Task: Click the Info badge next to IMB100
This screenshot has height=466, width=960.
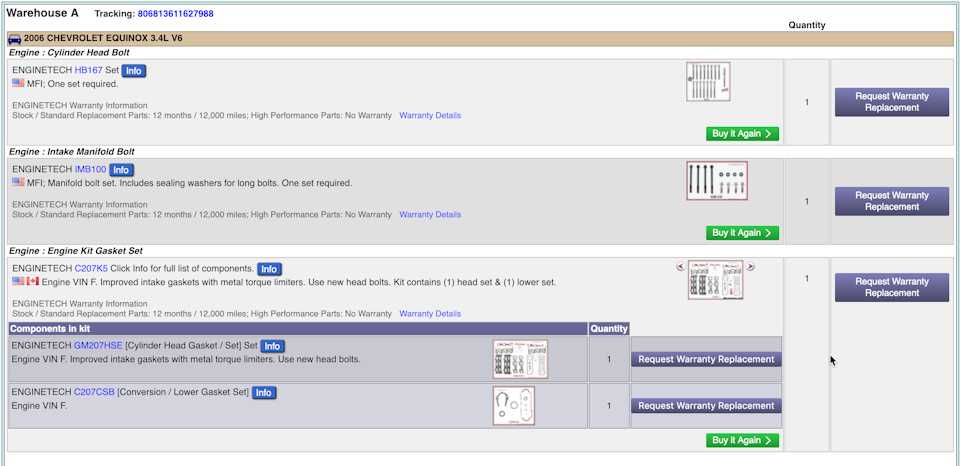Action: (x=121, y=170)
